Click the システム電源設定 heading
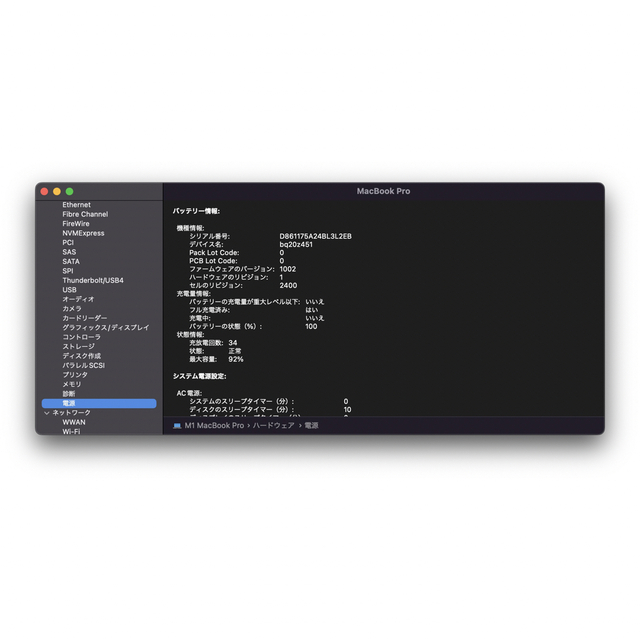The image size is (640, 640). pos(200,376)
